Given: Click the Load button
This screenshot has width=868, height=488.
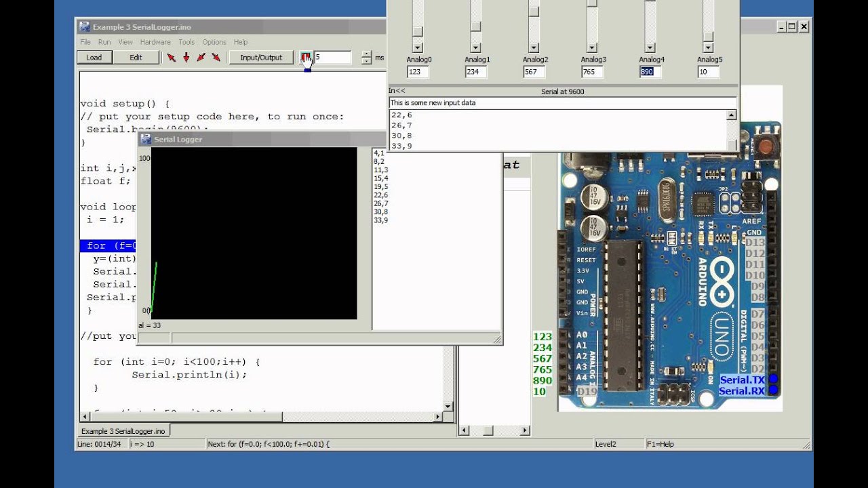Looking at the screenshot, I should tap(94, 58).
